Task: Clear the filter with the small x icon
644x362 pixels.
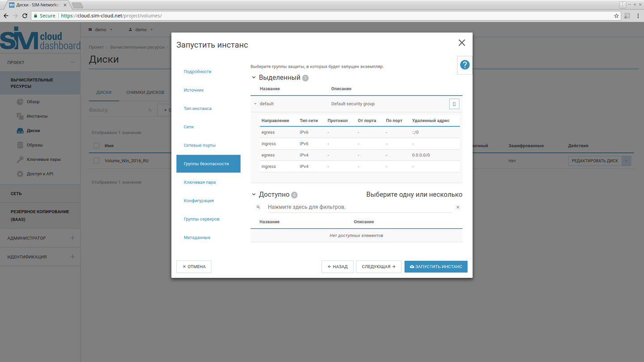Action: [458, 207]
